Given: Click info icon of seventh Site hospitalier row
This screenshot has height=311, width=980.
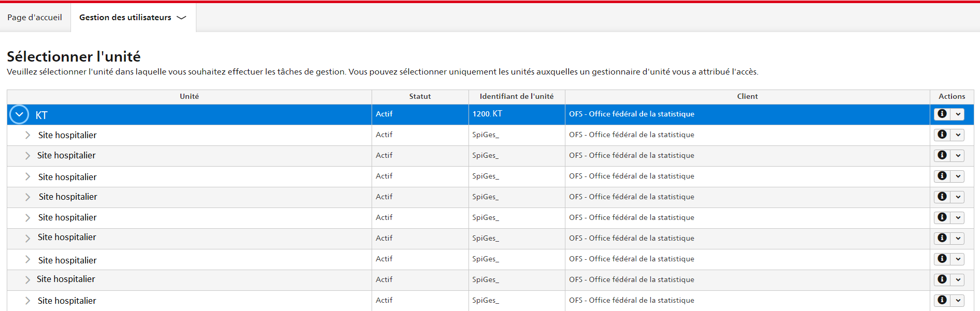Looking at the screenshot, I should coord(942,259).
